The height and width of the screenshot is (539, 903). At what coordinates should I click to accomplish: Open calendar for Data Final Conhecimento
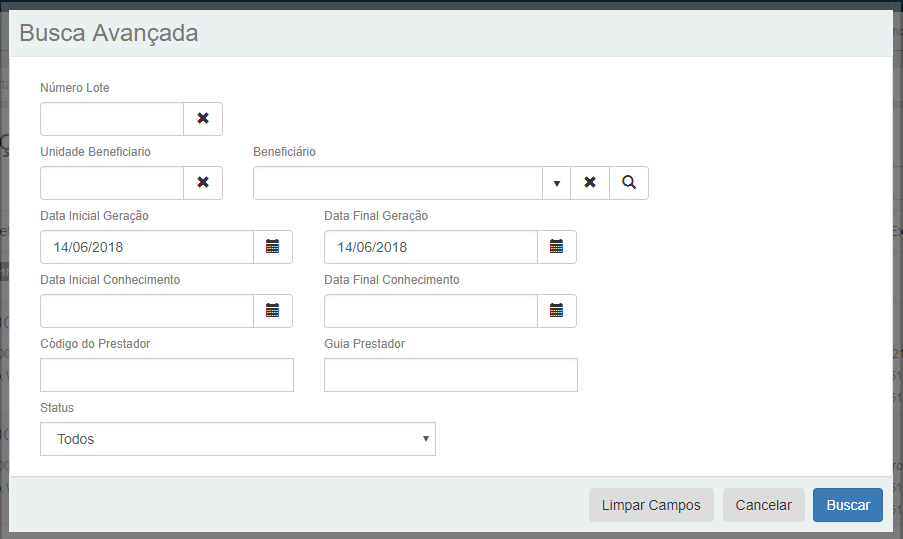coord(557,311)
